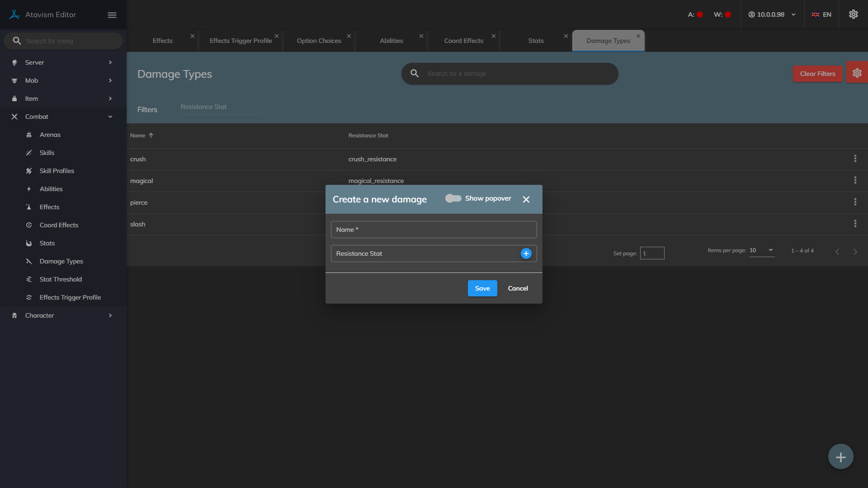The image size is (868, 488).
Task: Click the hamburger menu icon beside Atavism Editor
Action: point(112,15)
